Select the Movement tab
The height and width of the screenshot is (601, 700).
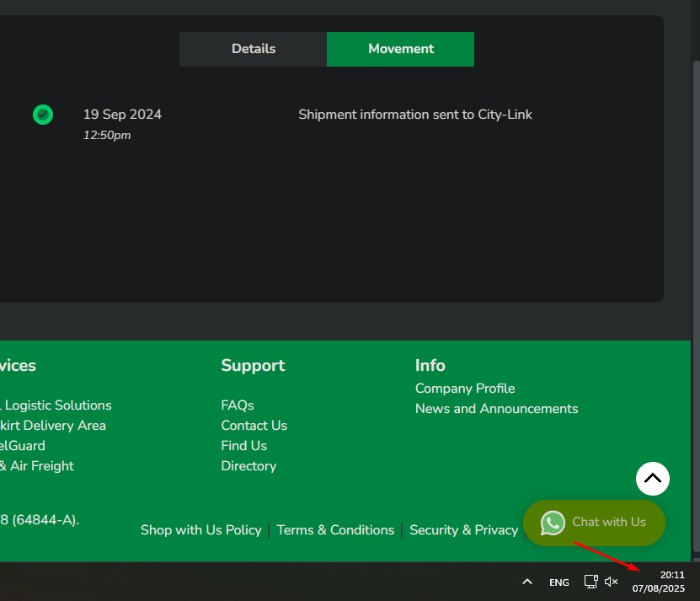tap(401, 49)
